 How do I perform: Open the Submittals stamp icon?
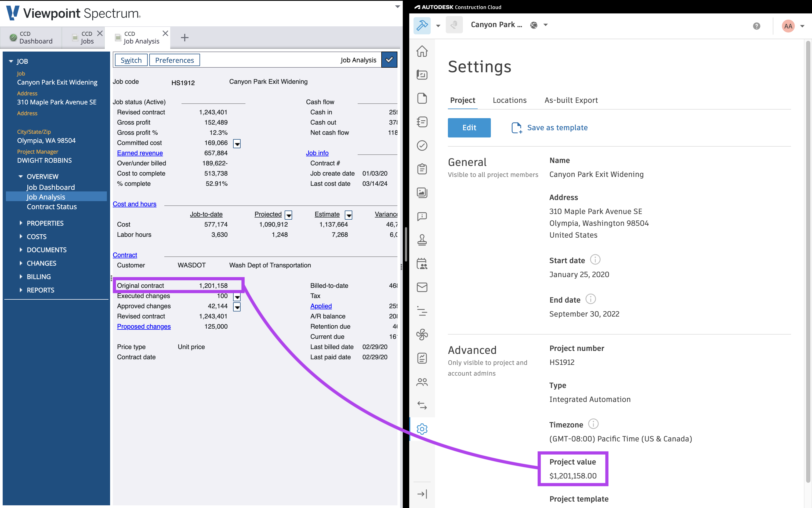click(x=422, y=240)
